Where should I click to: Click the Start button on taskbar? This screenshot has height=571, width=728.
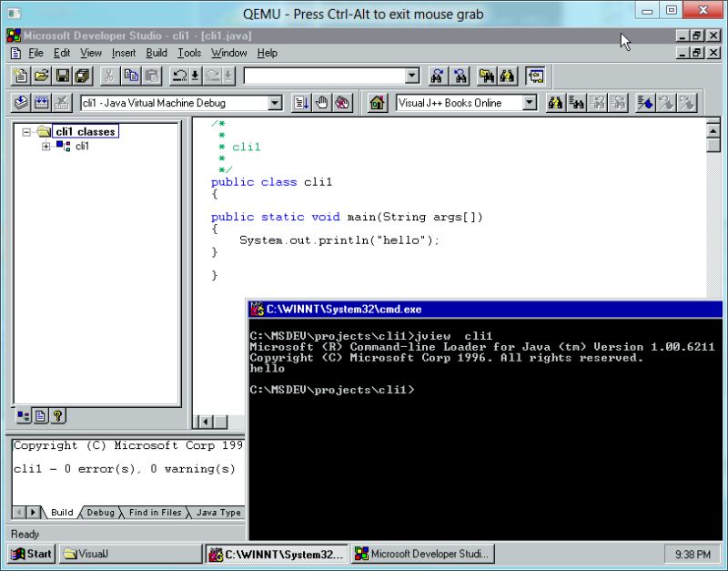(30, 554)
